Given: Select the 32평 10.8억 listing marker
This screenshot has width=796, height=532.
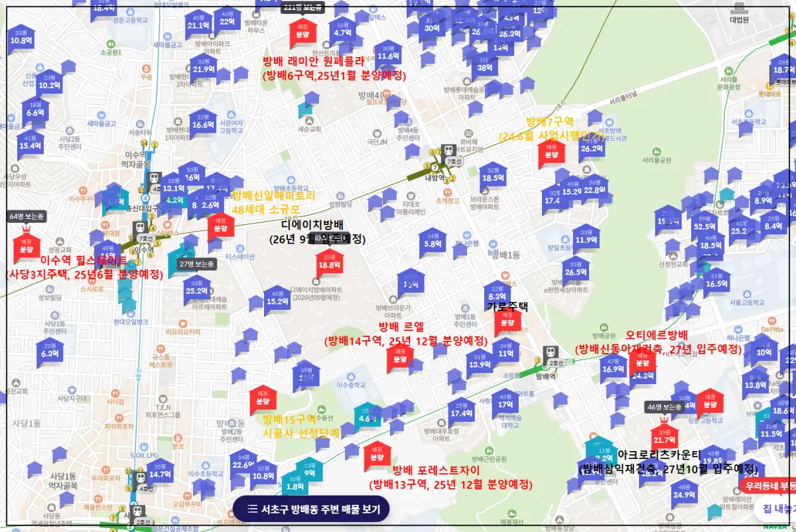Looking at the screenshot, I should (264, 475).
